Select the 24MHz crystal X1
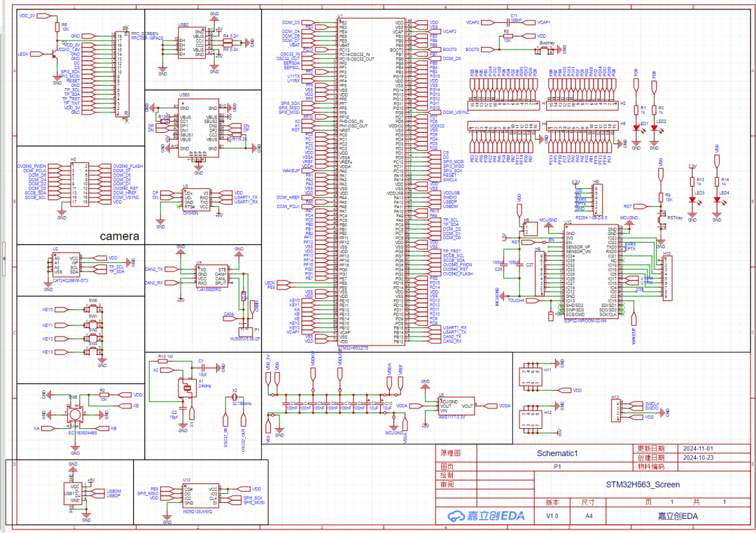This screenshot has width=756, height=533. pyautogui.click(x=187, y=385)
